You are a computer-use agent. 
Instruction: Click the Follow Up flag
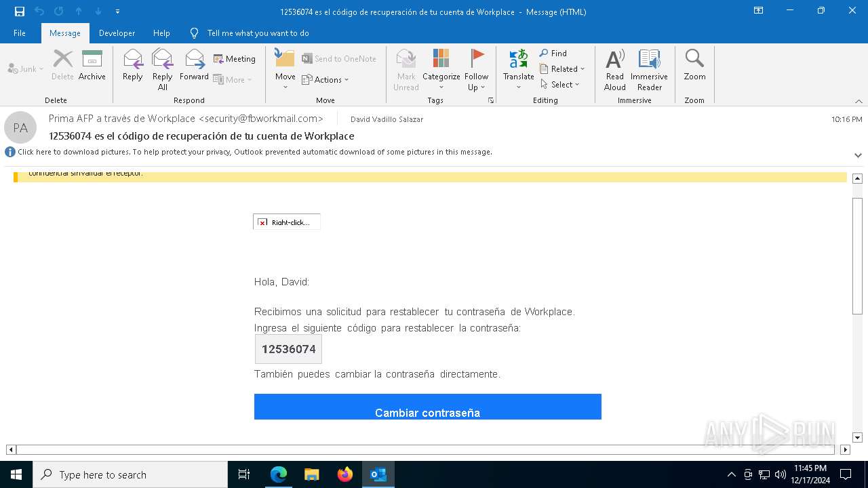pos(477,69)
